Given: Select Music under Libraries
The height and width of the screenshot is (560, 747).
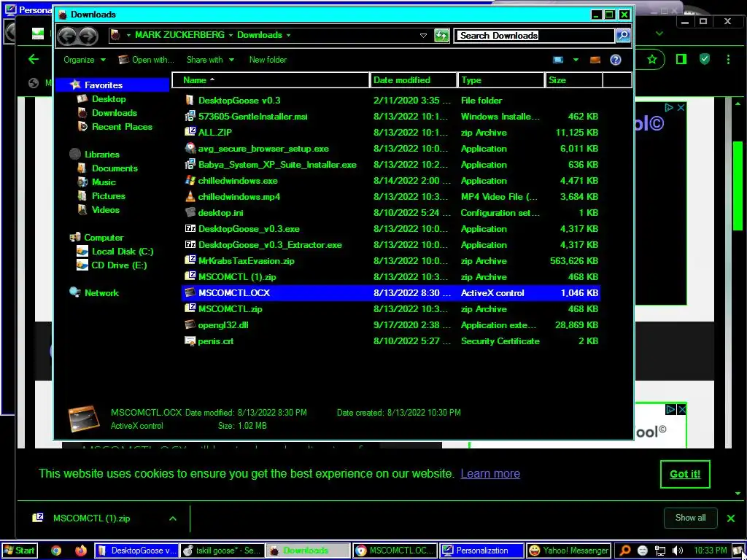Looking at the screenshot, I should 104,182.
